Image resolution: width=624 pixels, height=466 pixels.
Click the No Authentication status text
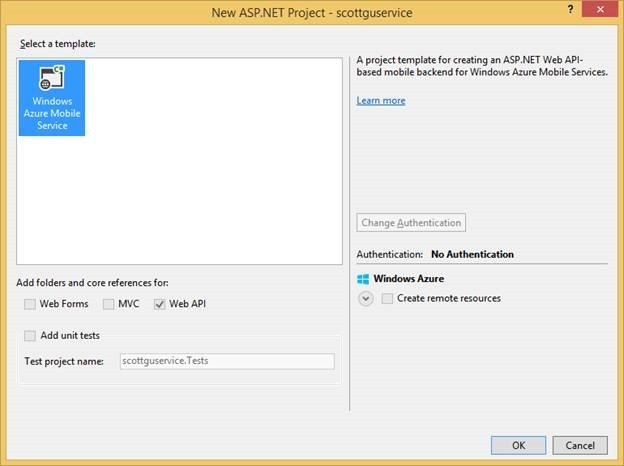point(473,254)
